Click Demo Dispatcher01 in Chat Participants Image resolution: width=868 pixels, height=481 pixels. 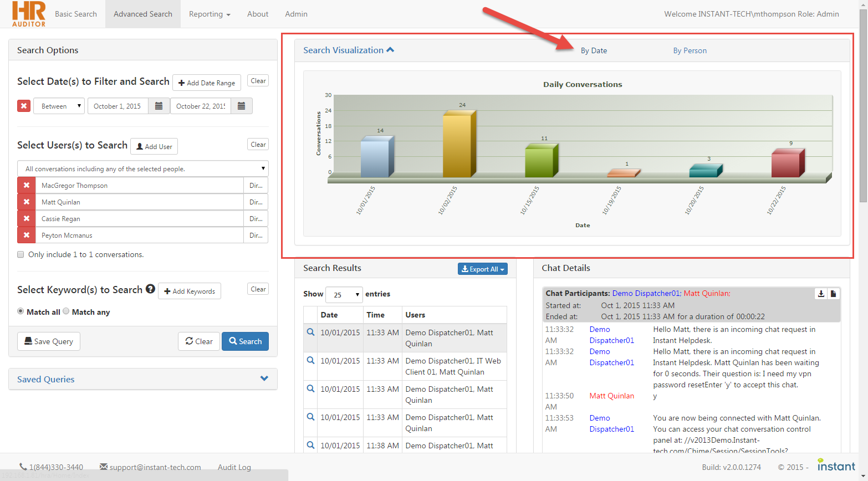click(x=646, y=293)
